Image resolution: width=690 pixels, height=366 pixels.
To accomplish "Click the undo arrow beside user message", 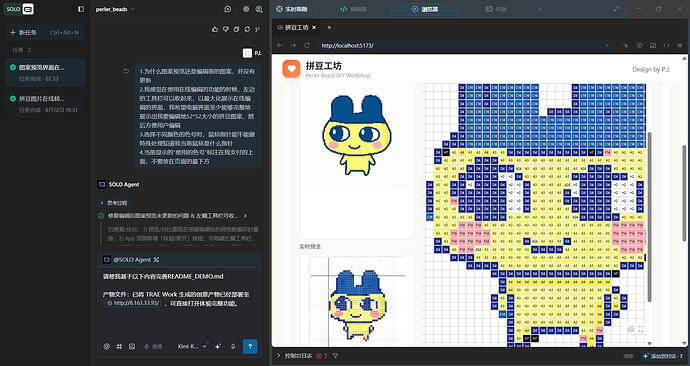I will (126, 71).
